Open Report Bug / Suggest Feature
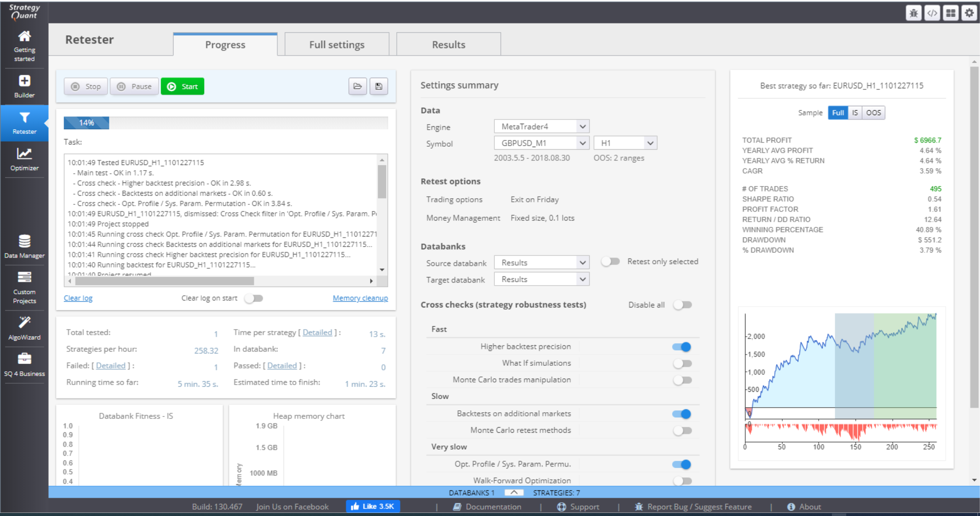The height and width of the screenshot is (516, 980). (x=693, y=507)
